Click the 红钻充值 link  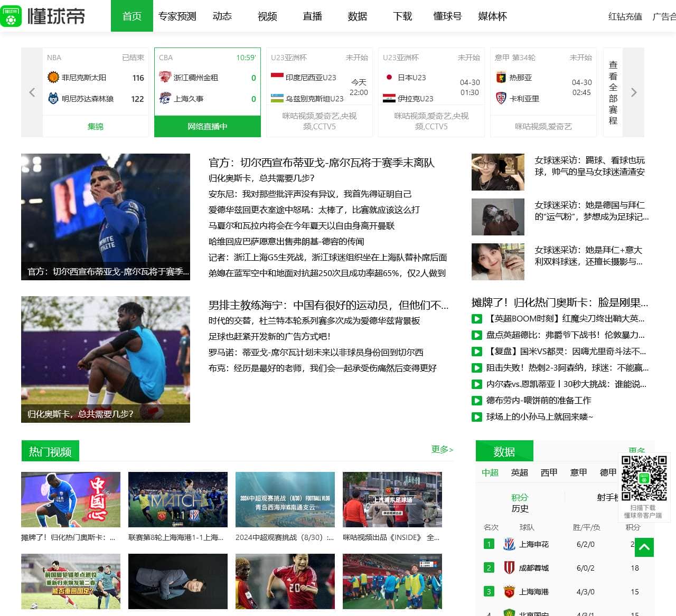pyautogui.click(x=625, y=16)
